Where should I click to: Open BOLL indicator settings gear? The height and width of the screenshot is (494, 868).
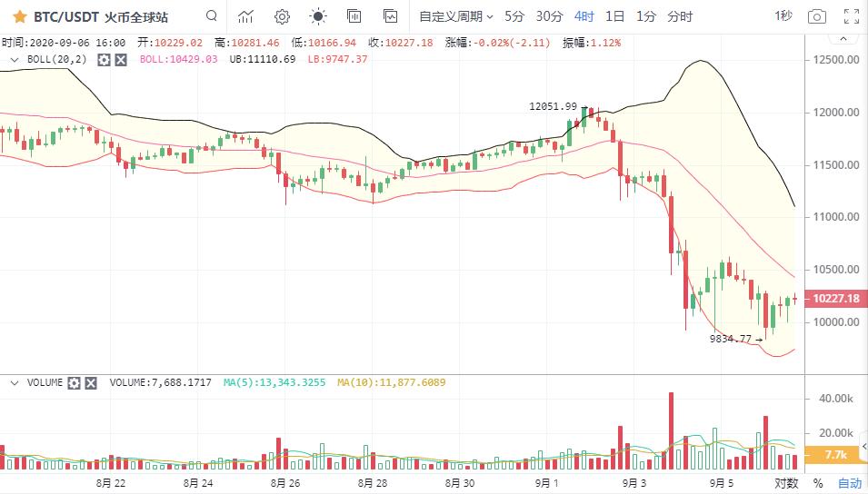tap(104, 59)
